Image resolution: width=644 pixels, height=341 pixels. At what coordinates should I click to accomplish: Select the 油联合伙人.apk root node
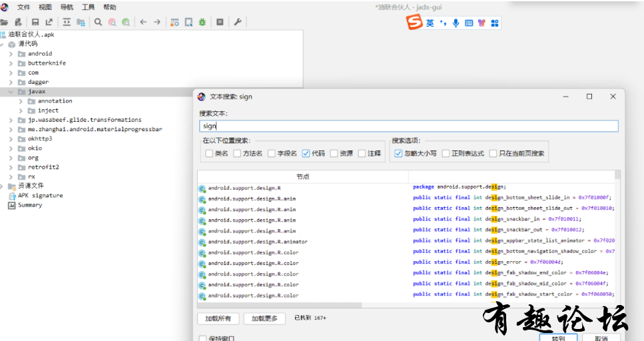(31, 35)
